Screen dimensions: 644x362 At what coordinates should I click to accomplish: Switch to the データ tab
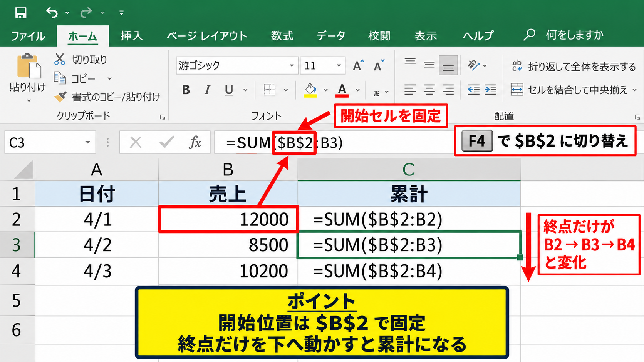[331, 36]
